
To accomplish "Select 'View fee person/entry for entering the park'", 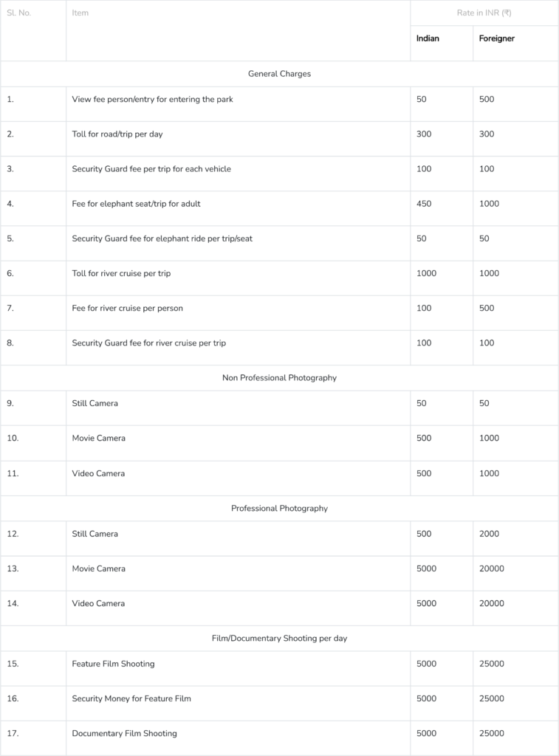I will click(152, 100).
